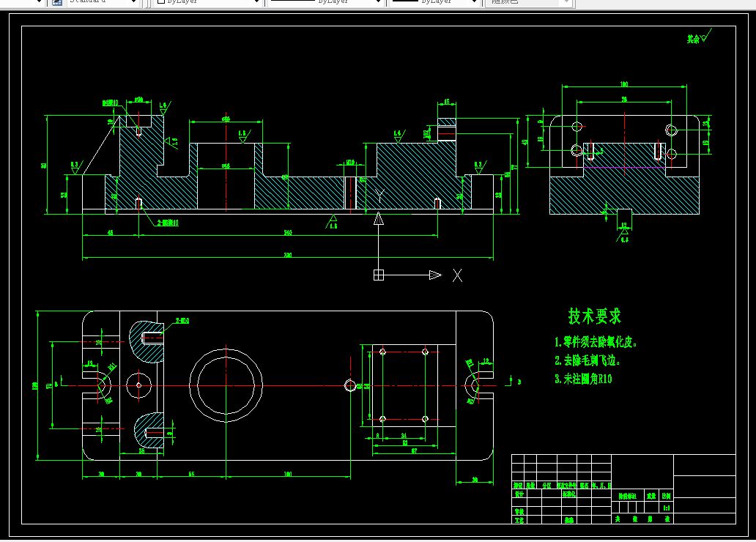Click the UCS Y-axis arrowhead
Image resolution: width=756 pixels, height=542 pixels.
click(379, 219)
